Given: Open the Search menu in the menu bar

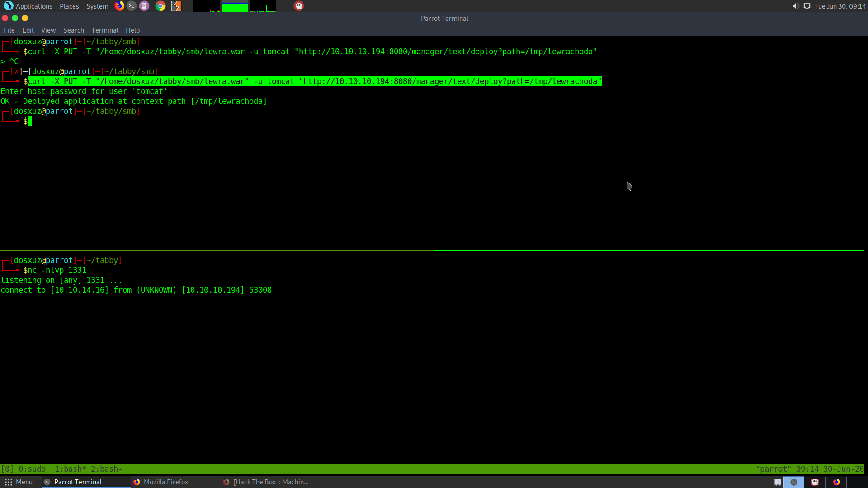Looking at the screenshot, I should pyautogui.click(x=73, y=30).
